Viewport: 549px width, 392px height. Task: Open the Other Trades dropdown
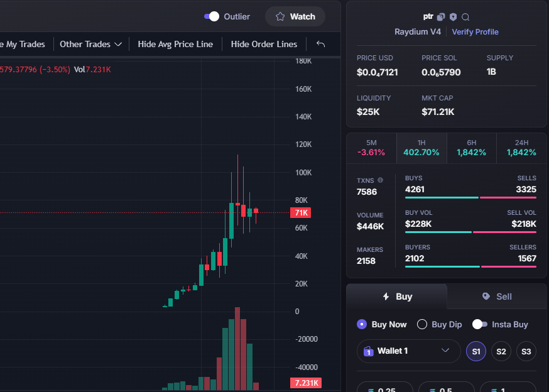click(90, 44)
